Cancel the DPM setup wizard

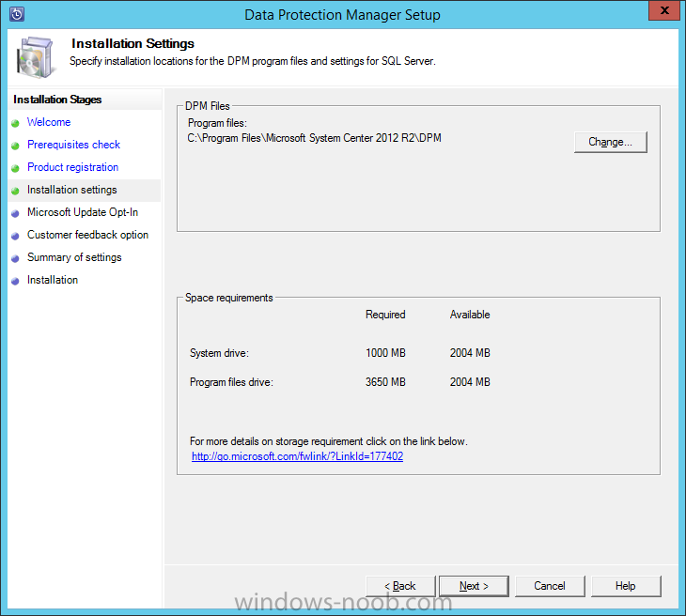pyautogui.click(x=550, y=586)
